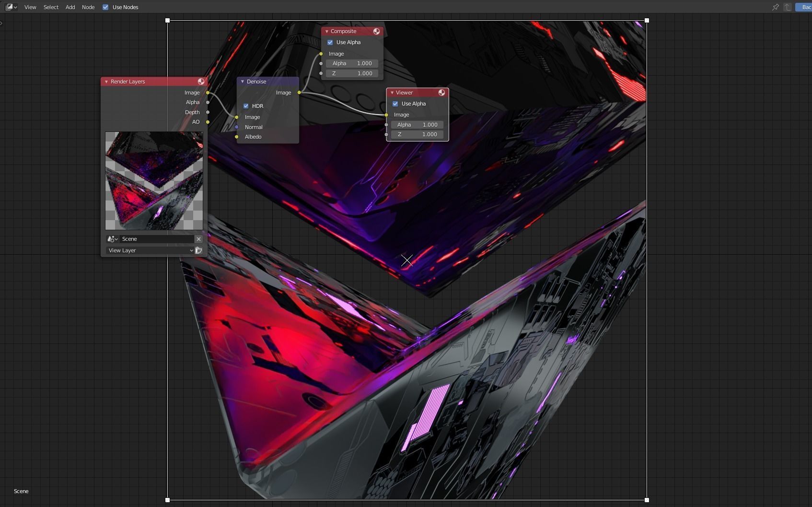
Task: Click the blue Back button in the header
Action: 804,7
